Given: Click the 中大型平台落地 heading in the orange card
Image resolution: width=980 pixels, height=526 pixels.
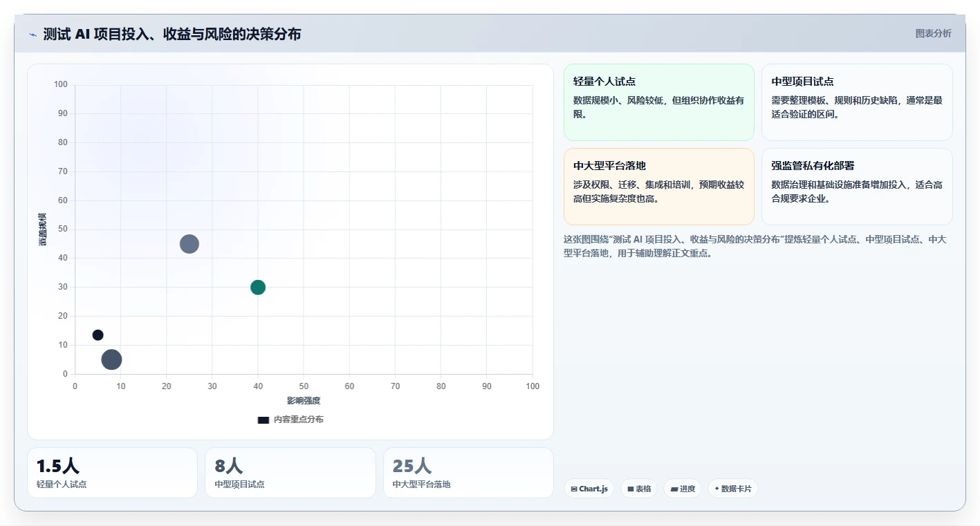Looking at the screenshot, I should tap(609, 166).
